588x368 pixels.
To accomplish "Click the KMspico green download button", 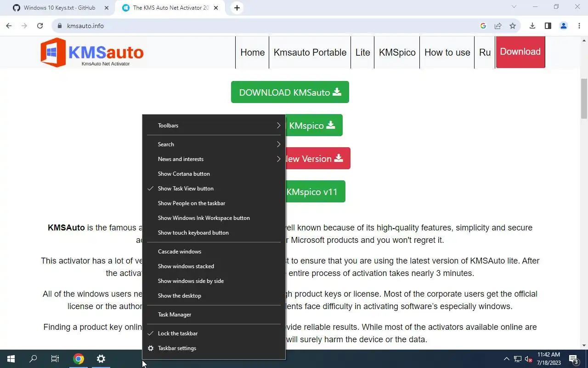I will (x=314, y=125).
